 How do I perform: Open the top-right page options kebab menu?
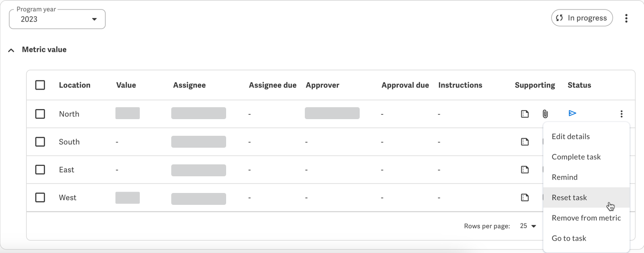[626, 18]
